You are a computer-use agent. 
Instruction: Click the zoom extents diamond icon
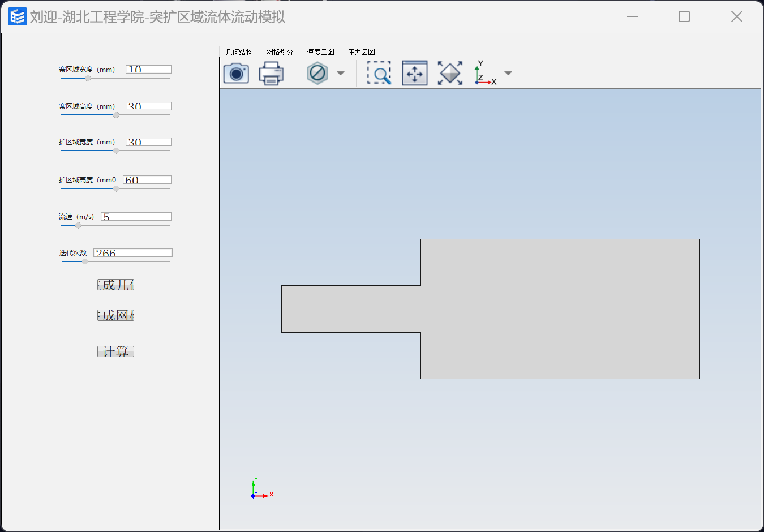[x=450, y=73]
